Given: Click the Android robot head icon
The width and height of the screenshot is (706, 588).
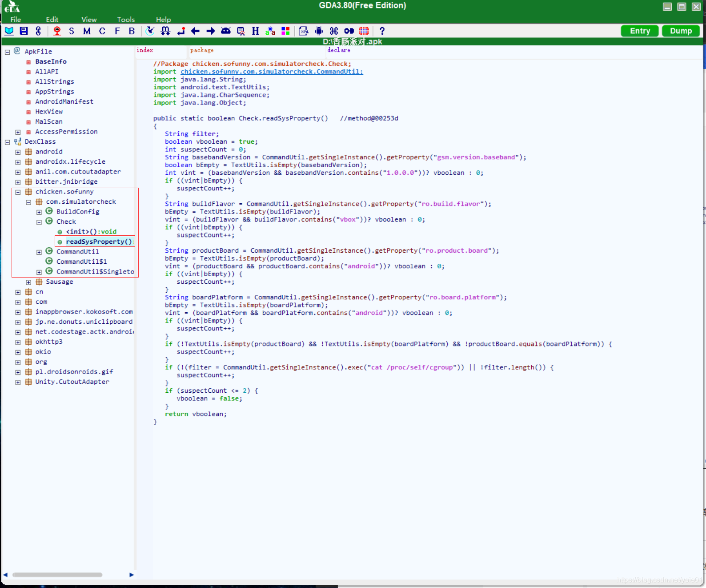Looking at the screenshot, I should tap(226, 31).
